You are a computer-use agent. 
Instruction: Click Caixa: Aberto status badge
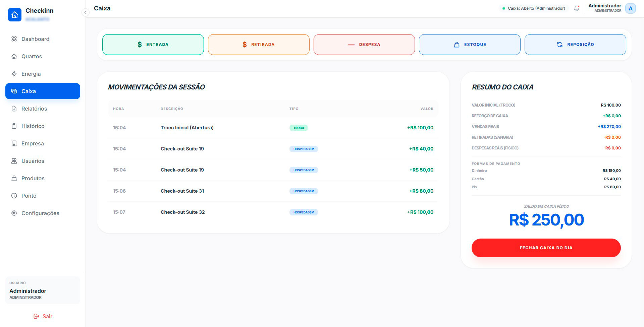tap(534, 8)
